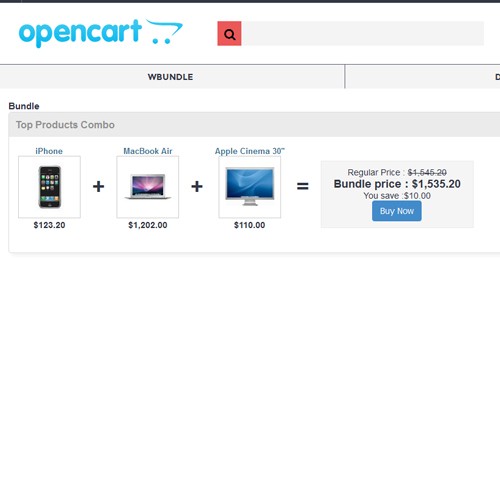Screen dimensions: 500x500
Task: Click the OpenCart logo
Action: 101,33
